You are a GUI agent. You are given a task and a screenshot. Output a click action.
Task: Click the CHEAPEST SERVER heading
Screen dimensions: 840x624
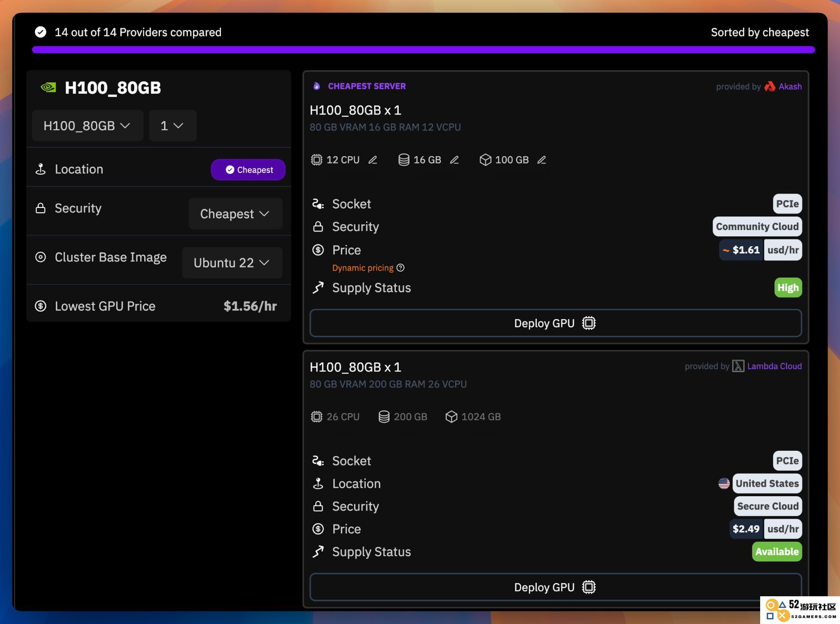pos(367,86)
